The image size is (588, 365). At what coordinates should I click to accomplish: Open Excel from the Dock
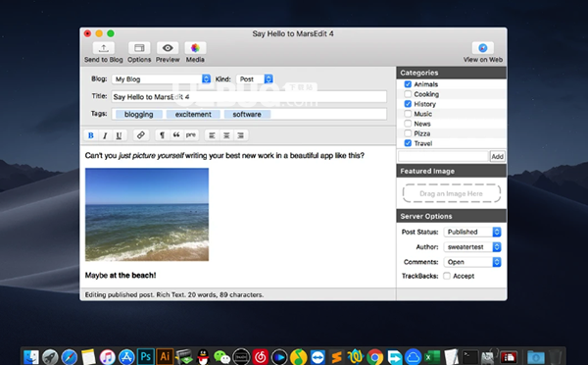coord(432,356)
